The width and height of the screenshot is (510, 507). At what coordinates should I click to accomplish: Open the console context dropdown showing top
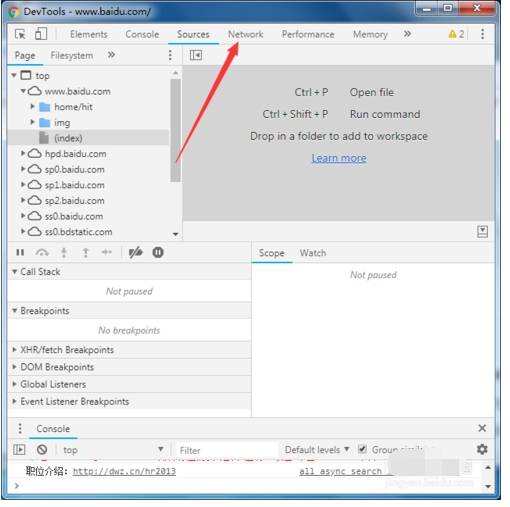tap(113, 450)
